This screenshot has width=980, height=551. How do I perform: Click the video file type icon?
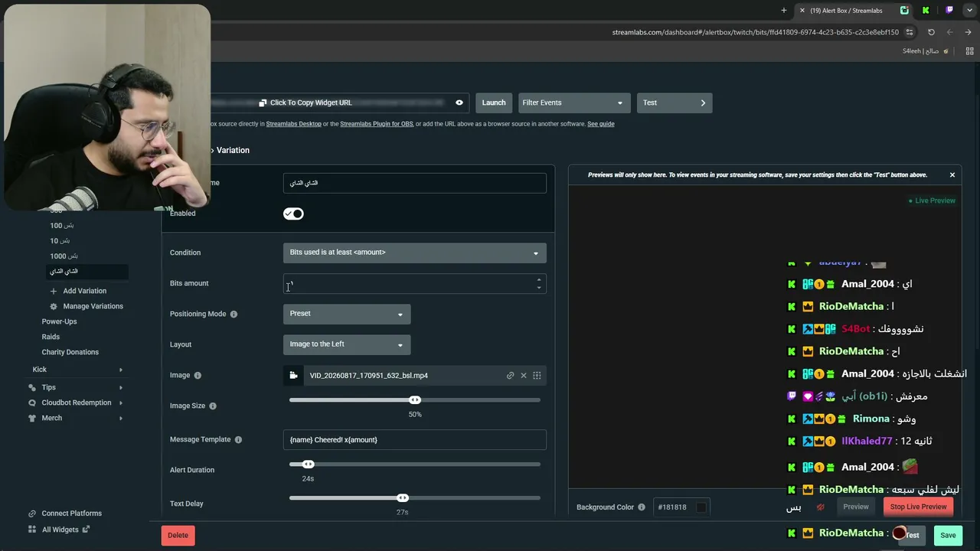pyautogui.click(x=293, y=376)
